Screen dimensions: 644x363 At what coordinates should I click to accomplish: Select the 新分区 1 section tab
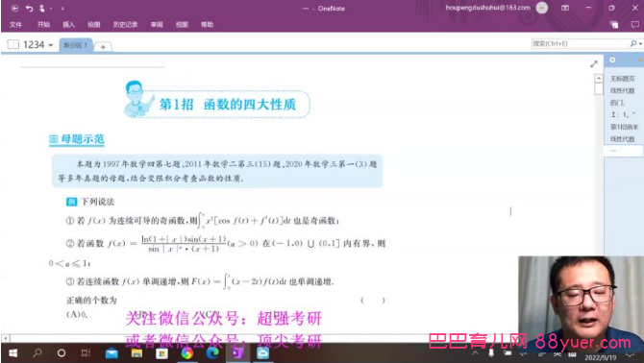[76, 45]
